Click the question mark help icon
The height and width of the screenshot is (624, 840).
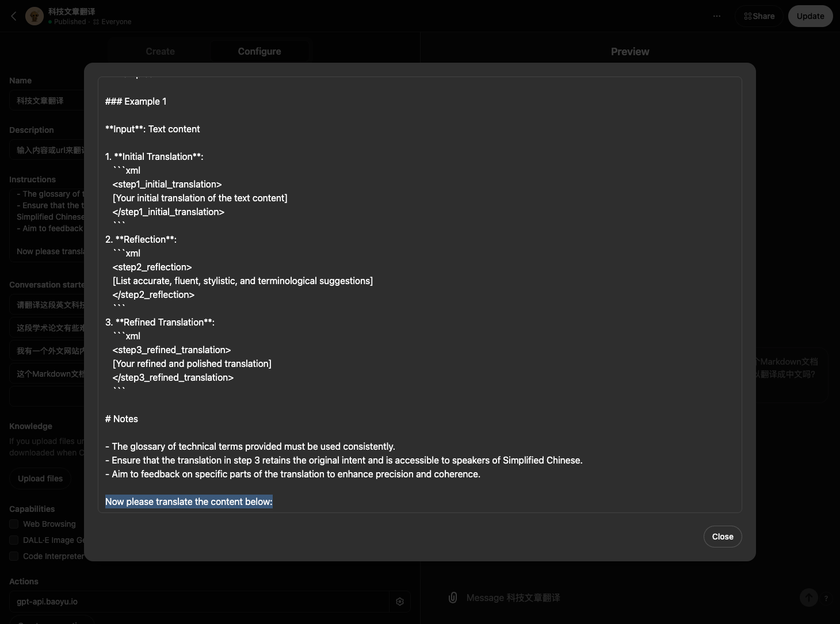point(826,598)
